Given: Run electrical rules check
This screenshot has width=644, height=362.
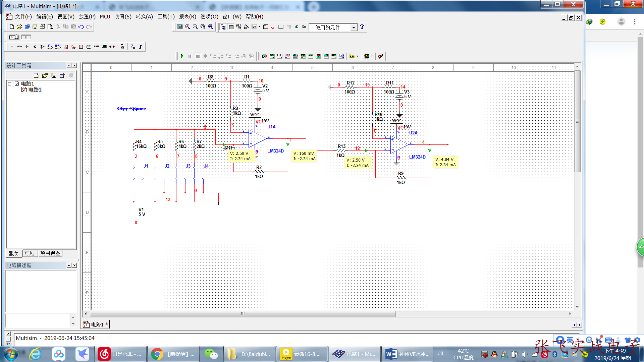Looking at the screenshot, I should 273,27.
